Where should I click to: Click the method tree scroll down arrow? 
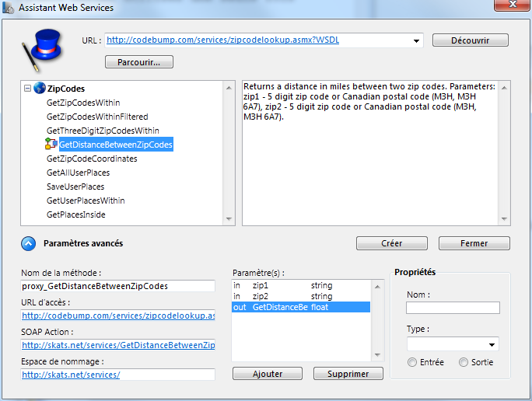click(x=229, y=218)
